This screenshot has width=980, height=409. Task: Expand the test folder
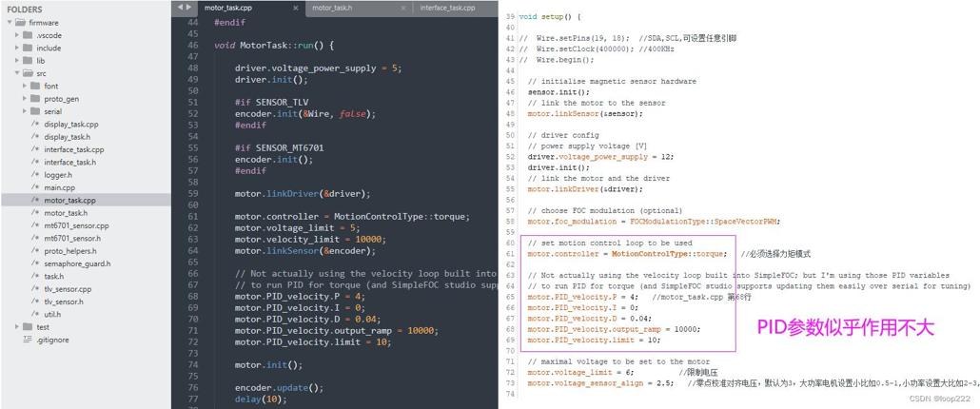(x=17, y=327)
